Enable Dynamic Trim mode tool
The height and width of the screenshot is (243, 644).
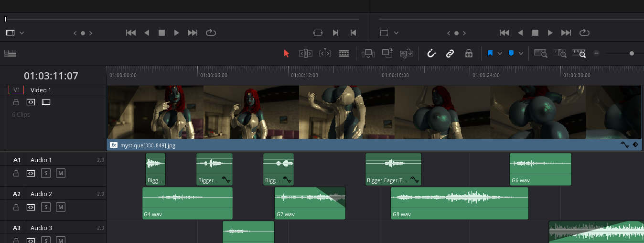coord(325,54)
